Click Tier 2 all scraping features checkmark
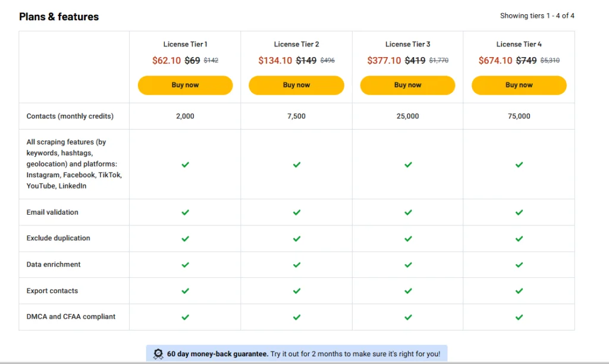 [x=296, y=164]
